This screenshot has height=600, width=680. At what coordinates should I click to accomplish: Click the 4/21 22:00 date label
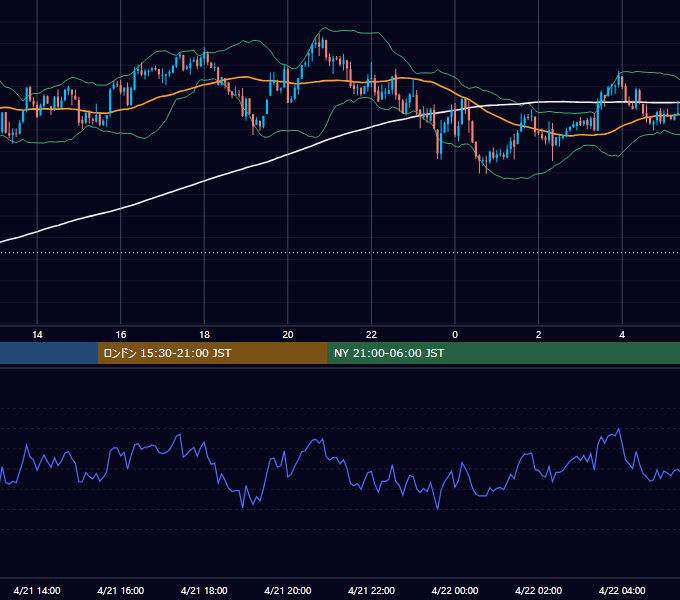pyautogui.click(x=371, y=590)
